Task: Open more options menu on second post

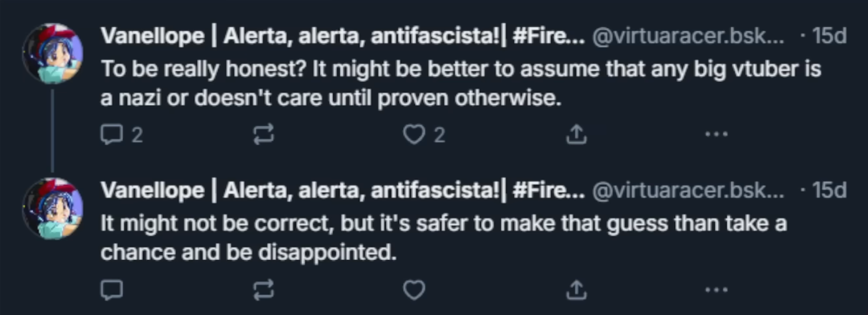Action: click(716, 290)
